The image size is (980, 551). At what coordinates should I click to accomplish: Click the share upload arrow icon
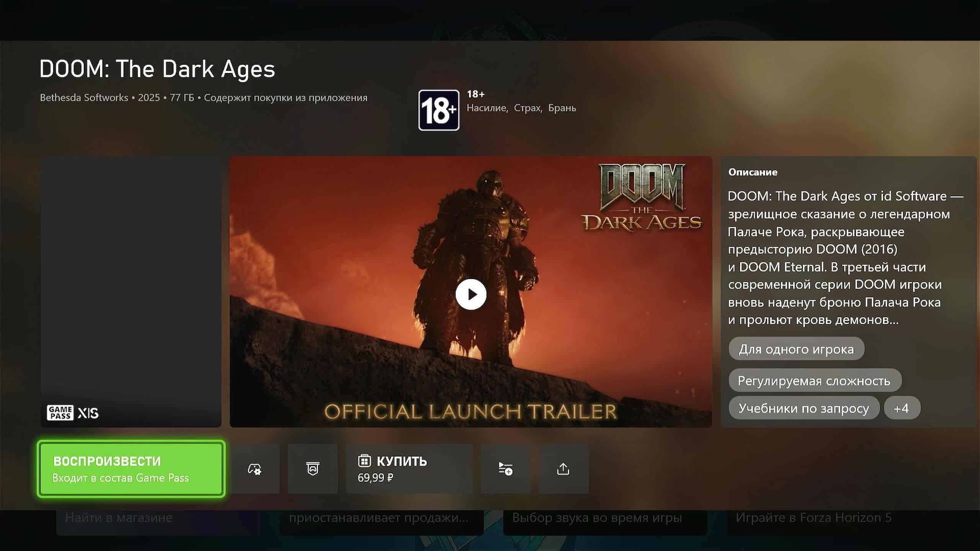(x=563, y=469)
